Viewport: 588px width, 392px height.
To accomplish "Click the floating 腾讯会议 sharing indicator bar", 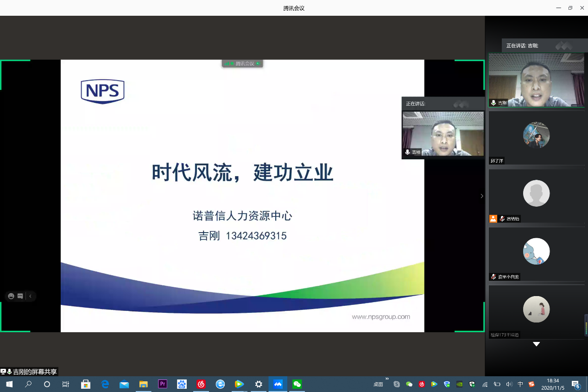I will tap(242, 63).
